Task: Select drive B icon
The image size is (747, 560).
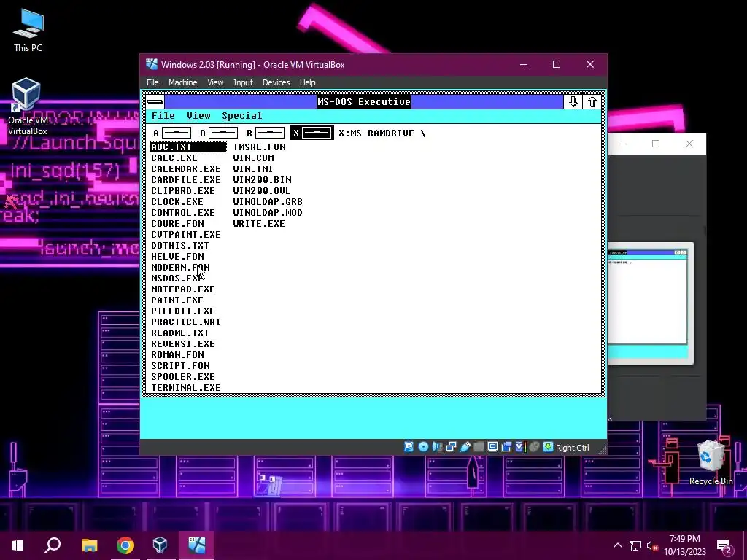Action: click(x=219, y=133)
